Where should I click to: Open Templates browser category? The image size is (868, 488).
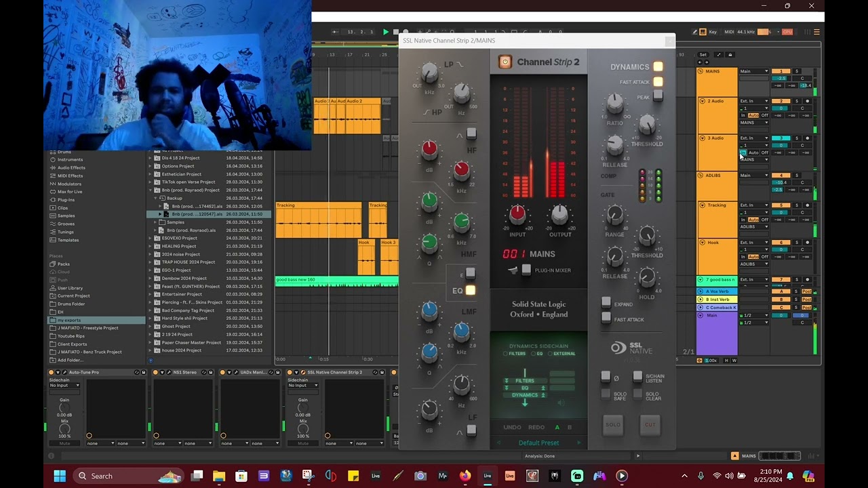click(x=68, y=240)
